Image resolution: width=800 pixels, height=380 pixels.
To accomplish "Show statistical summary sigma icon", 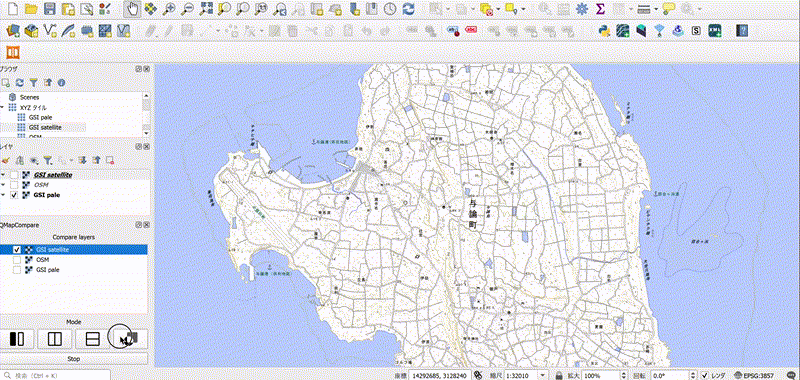I will pyautogui.click(x=601, y=9).
